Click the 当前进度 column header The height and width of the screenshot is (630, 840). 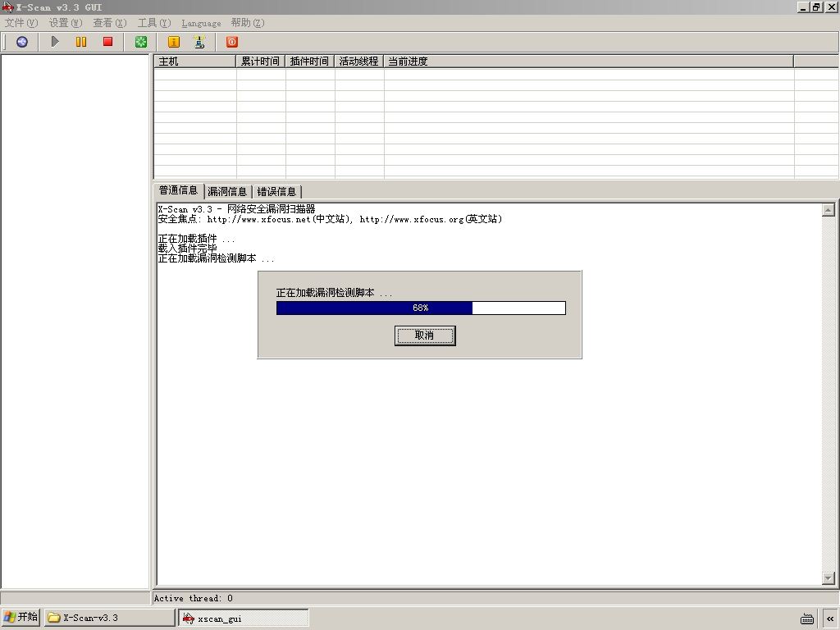[x=589, y=61]
